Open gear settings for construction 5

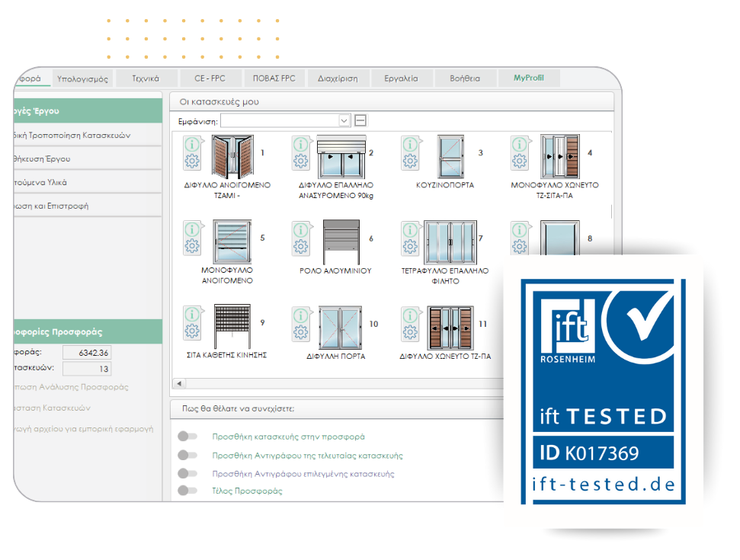click(192, 246)
